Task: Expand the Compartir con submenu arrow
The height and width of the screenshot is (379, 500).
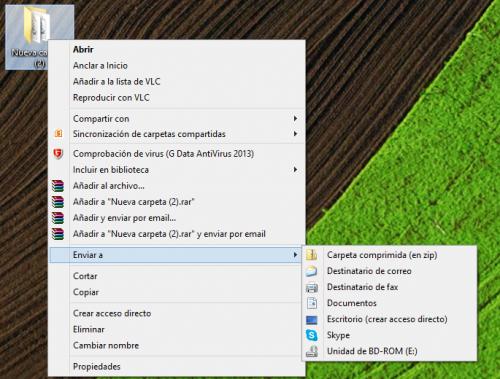Action: (295, 118)
